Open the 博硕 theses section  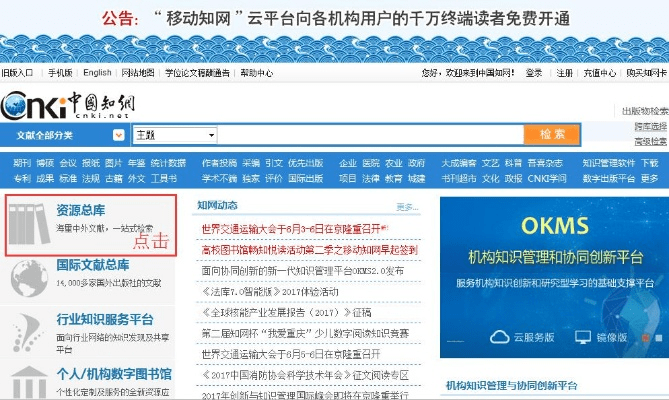click(x=45, y=163)
